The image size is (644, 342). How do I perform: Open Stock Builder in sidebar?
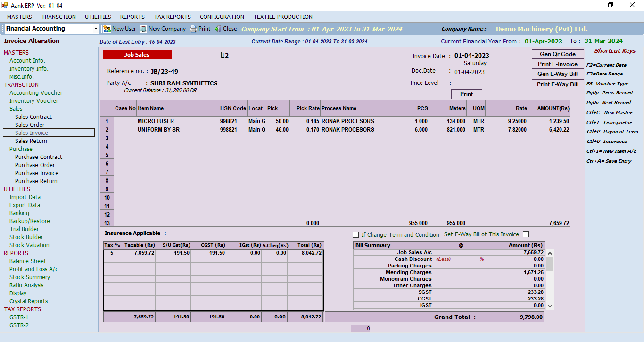(x=26, y=237)
